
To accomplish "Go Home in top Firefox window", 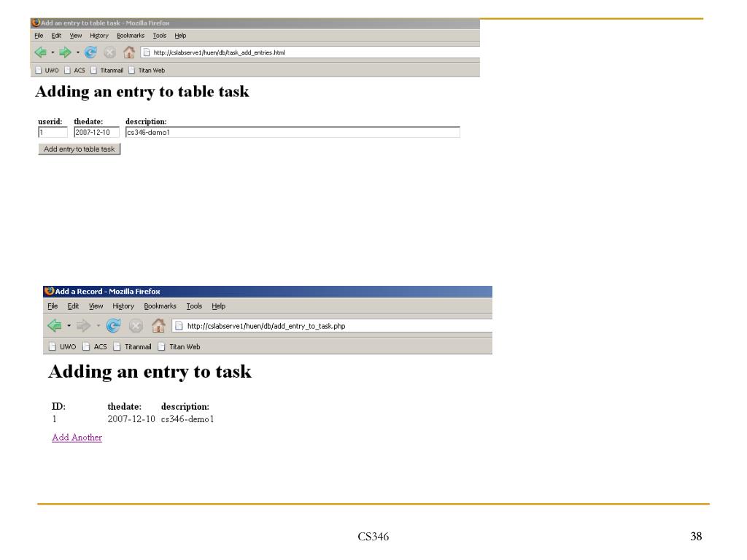I will pos(129,52).
